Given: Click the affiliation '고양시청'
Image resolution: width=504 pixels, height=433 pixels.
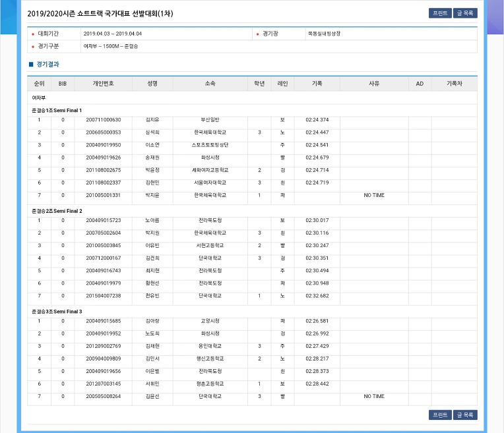Looking at the screenshot, I should (210, 321).
